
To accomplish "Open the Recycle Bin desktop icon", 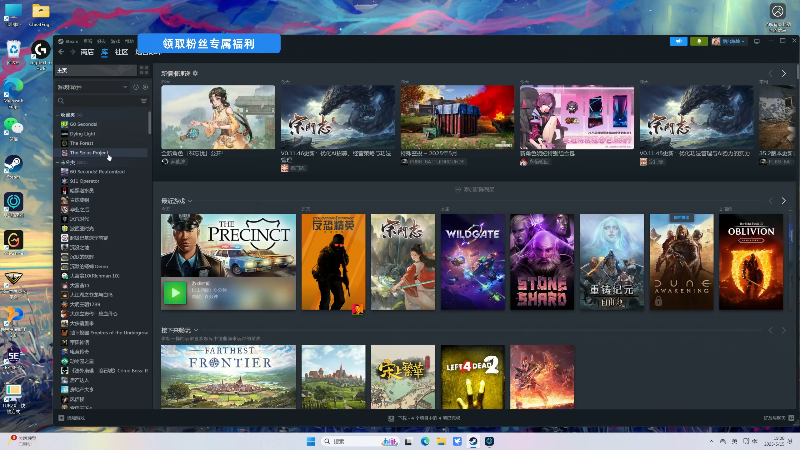I will pyautogui.click(x=13, y=53).
